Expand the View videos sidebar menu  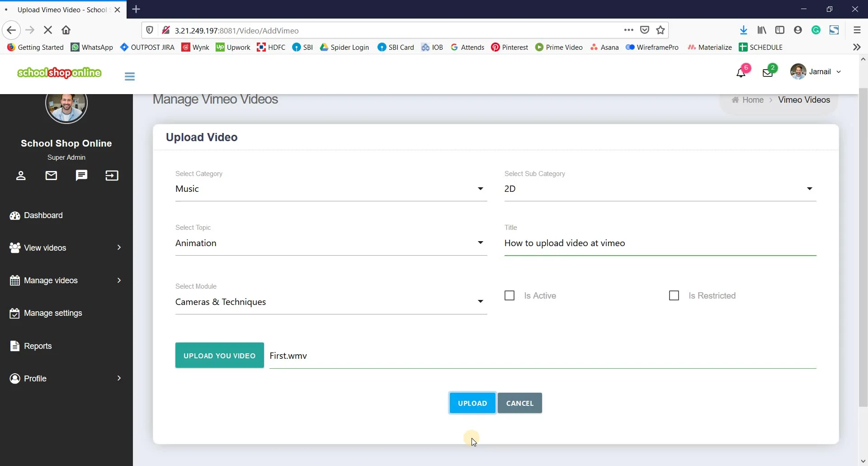pos(66,248)
